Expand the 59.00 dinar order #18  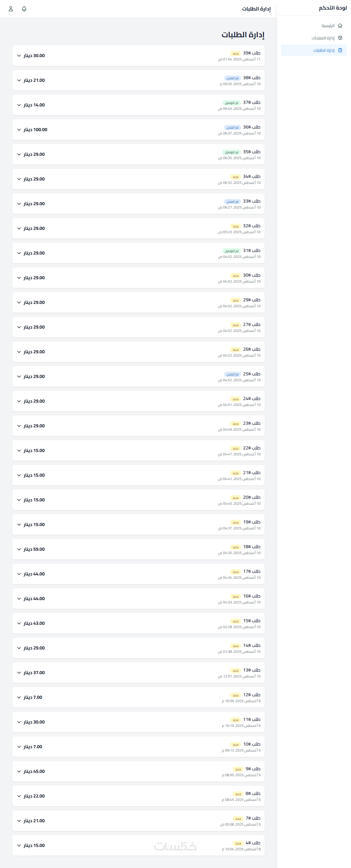coord(19,549)
